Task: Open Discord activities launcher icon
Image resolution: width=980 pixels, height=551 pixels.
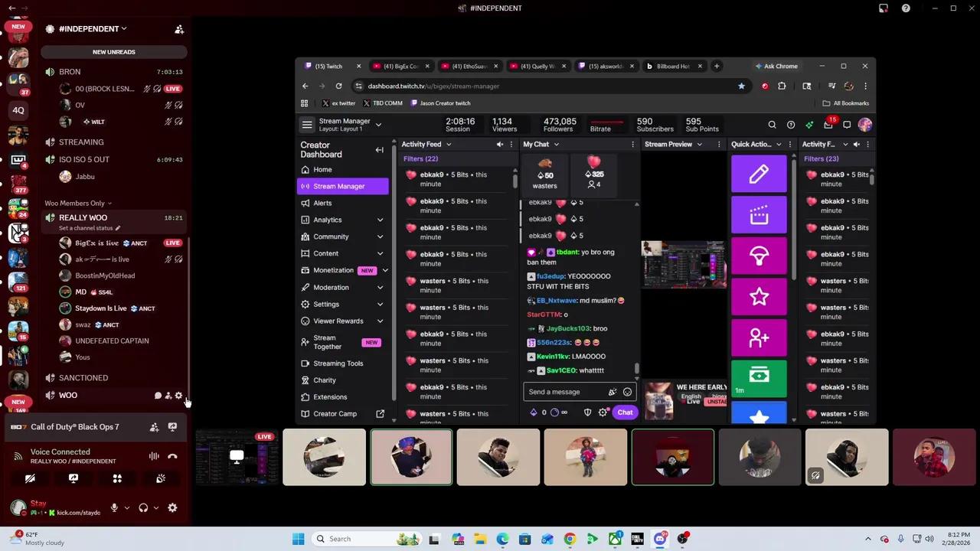Action: click(x=117, y=478)
